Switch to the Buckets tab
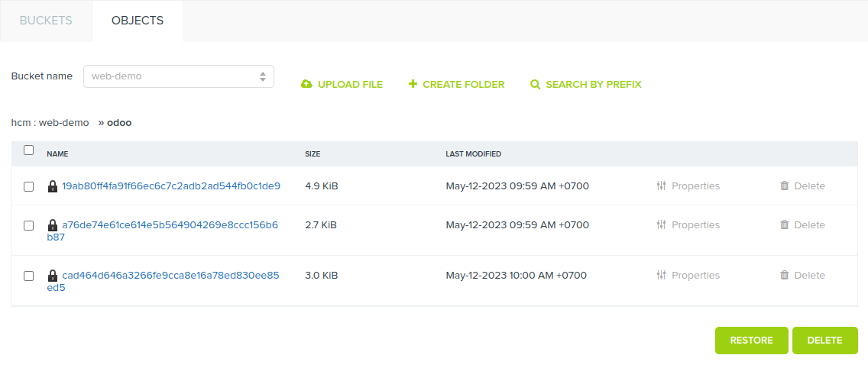The width and height of the screenshot is (868, 368). click(x=46, y=21)
